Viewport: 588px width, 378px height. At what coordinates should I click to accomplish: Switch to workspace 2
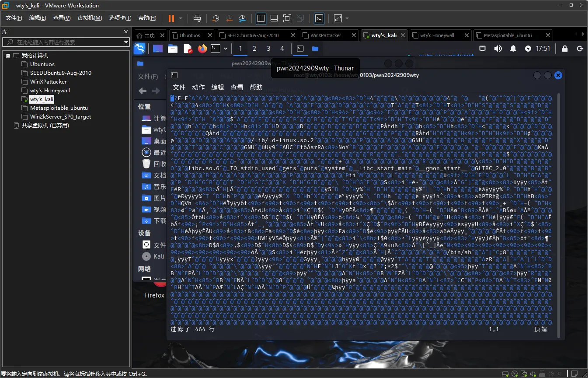254,49
